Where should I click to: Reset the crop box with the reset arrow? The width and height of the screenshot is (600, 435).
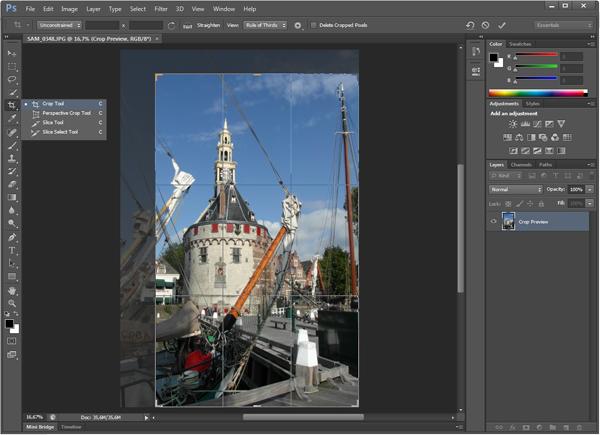(x=470, y=25)
